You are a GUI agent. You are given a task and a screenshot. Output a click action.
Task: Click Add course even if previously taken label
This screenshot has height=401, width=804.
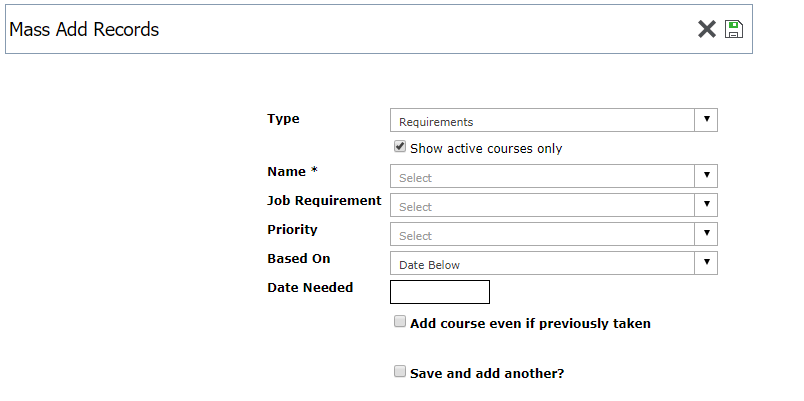(x=530, y=324)
